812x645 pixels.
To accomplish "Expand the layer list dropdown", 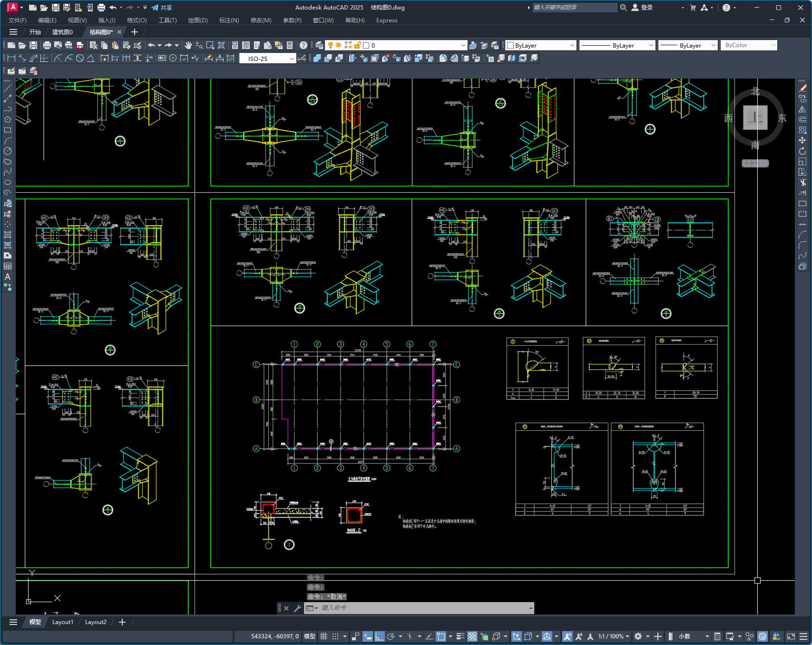I will coord(463,45).
